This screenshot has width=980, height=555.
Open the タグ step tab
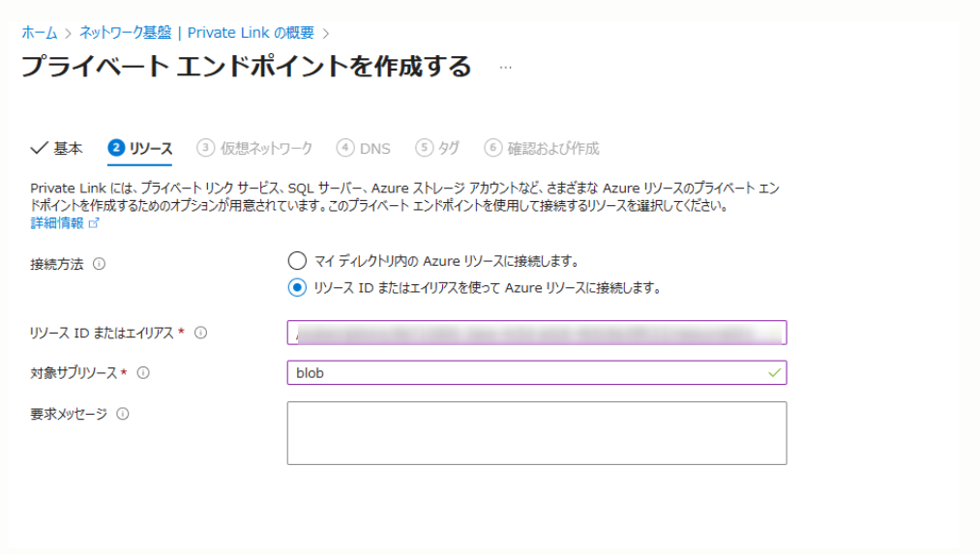(x=437, y=148)
